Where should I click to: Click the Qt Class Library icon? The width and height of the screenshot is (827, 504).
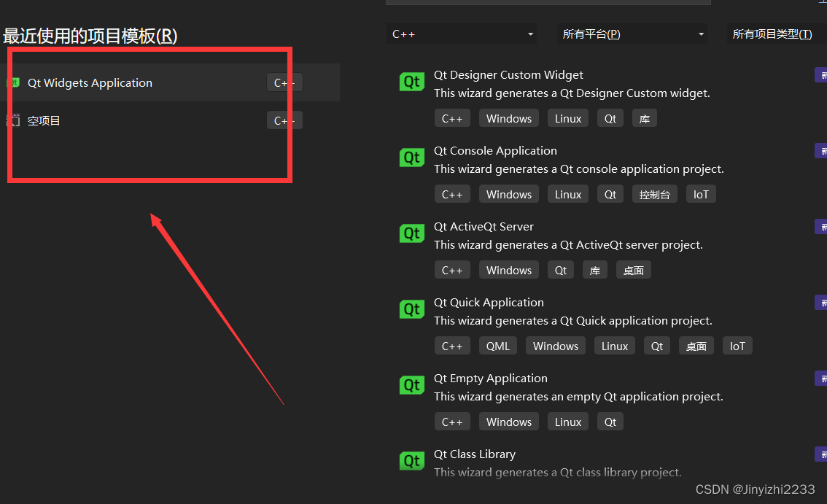pyautogui.click(x=412, y=461)
